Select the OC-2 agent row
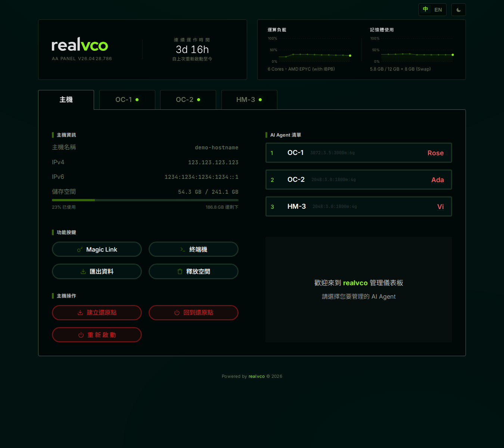The height and width of the screenshot is (448, 504). [359, 180]
